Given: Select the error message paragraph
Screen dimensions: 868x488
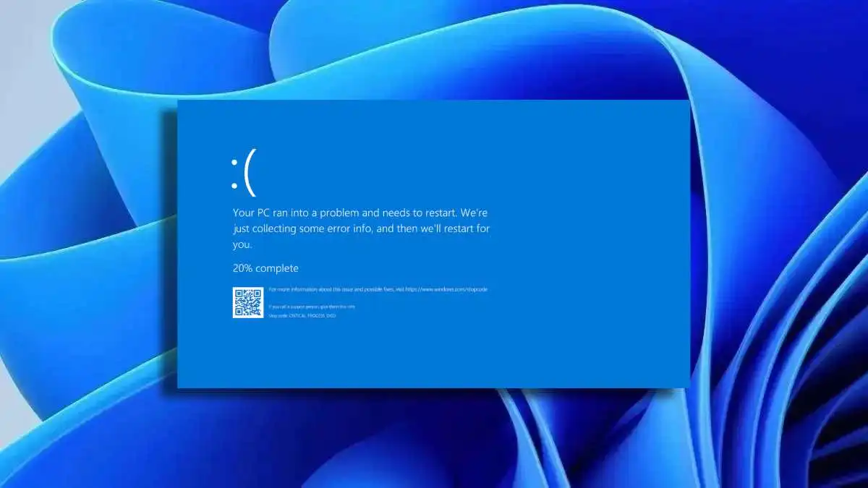Looking at the screenshot, I should click(x=360, y=228).
